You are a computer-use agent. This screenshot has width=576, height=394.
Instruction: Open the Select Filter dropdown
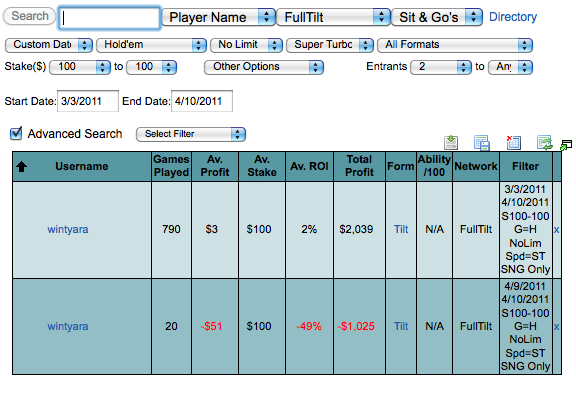tap(191, 134)
